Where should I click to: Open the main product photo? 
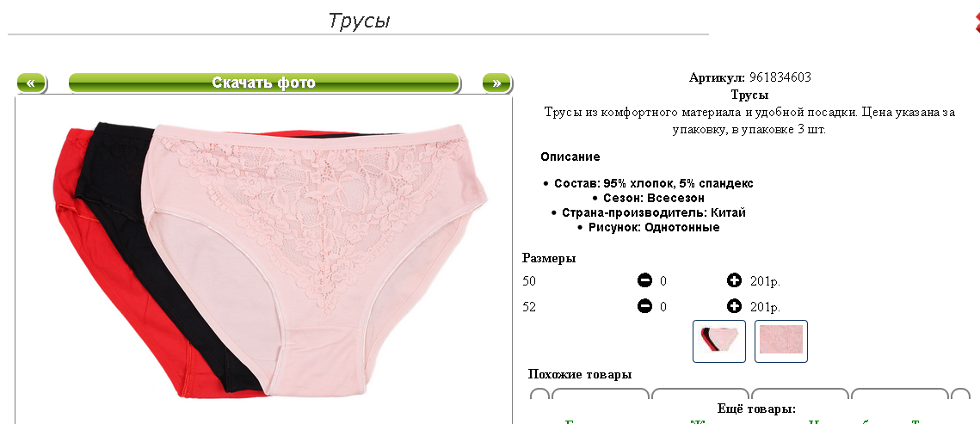pos(264,259)
